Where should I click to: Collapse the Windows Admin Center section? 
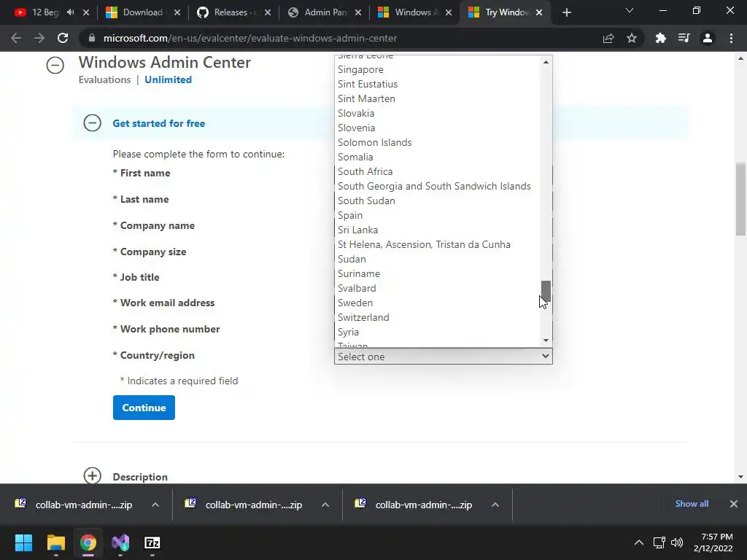(x=55, y=65)
